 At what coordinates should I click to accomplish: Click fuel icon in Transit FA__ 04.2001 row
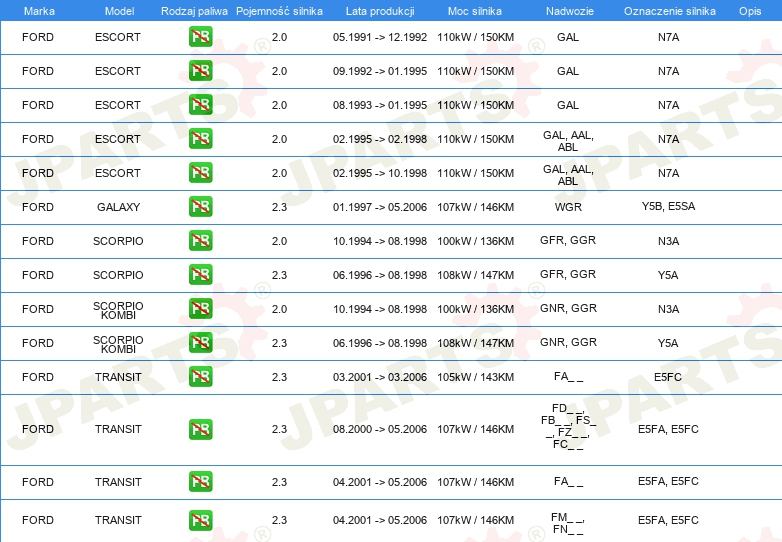[x=200, y=481]
